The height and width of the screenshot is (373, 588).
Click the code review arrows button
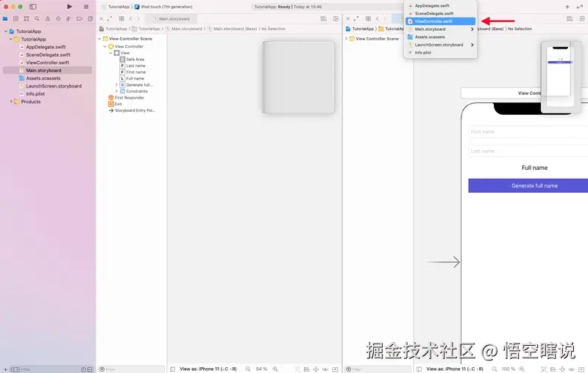tap(581, 7)
